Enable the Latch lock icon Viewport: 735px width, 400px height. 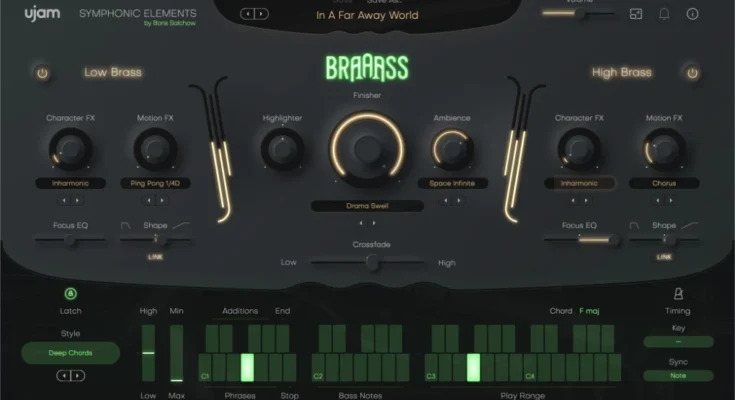pos(70,293)
